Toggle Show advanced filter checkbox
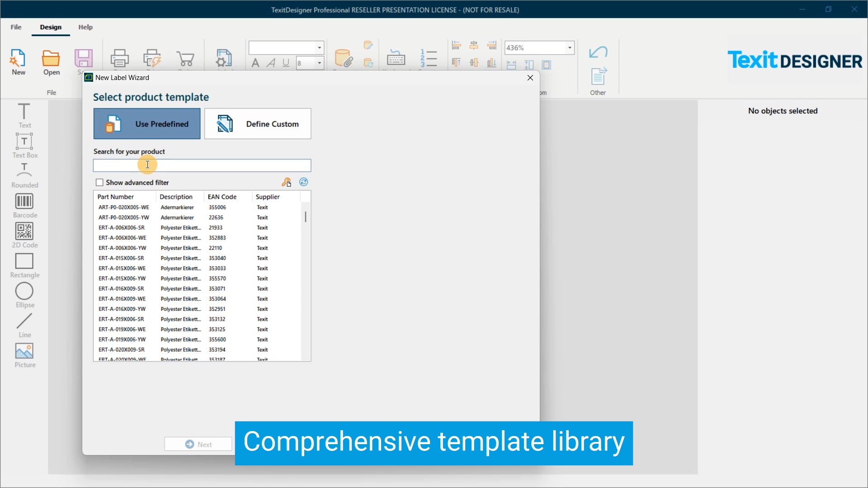Image resolution: width=868 pixels, height=488 pixels. (99, 183)
